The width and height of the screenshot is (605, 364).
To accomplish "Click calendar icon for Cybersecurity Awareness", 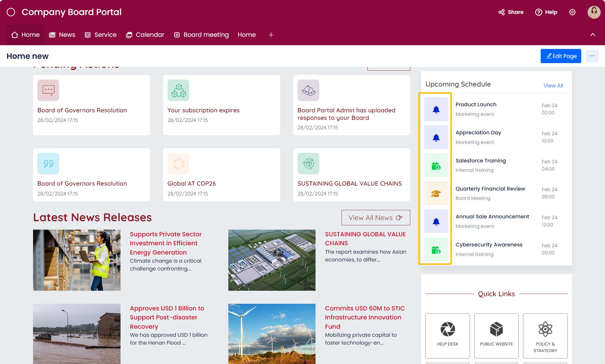I will 436,249.
